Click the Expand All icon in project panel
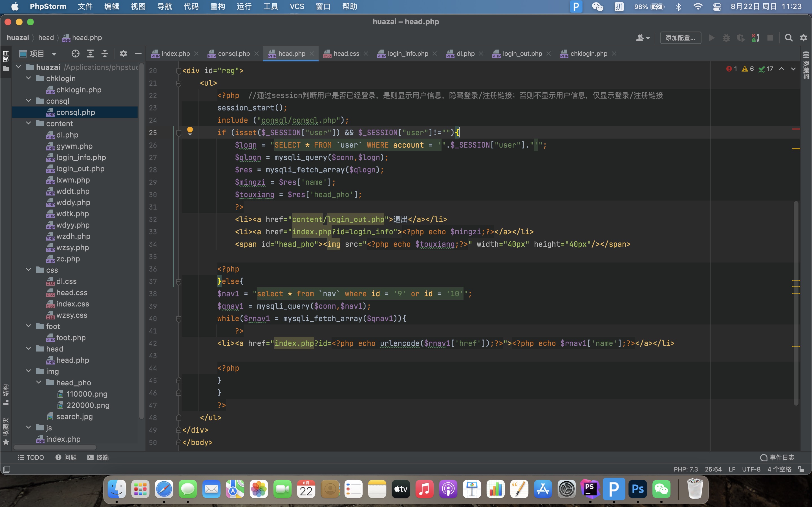This screenshot has width=812, height=507. click(x=90, y=54)
